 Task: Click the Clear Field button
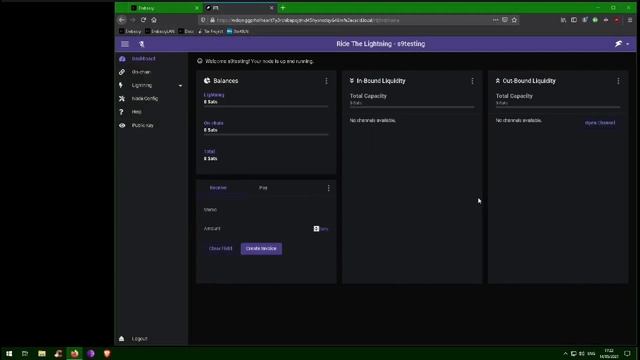(220, 249)
